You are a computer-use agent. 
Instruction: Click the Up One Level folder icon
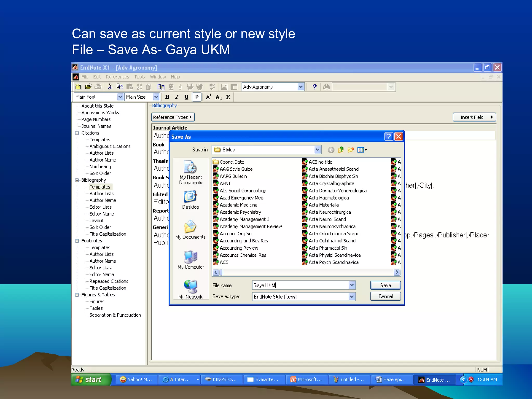tap(341, 150)
